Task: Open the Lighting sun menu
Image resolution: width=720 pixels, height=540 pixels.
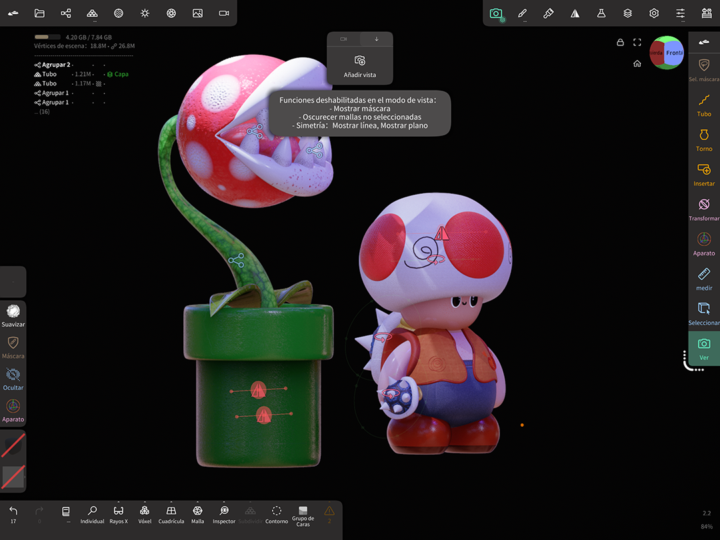Action: (145, 13)
